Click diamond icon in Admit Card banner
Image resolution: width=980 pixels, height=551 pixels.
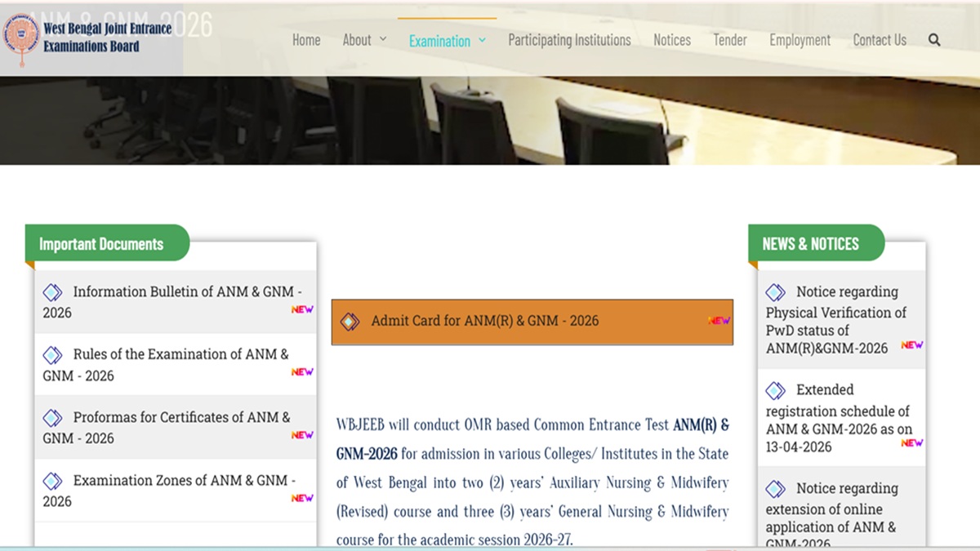pyautogui.click(x=350, y=322)
